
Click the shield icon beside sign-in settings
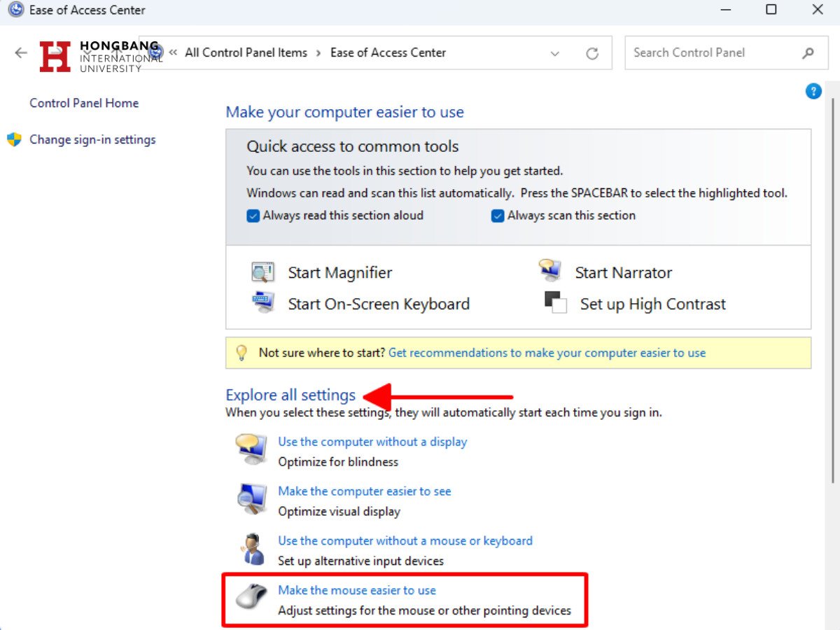tap(14, 139)
